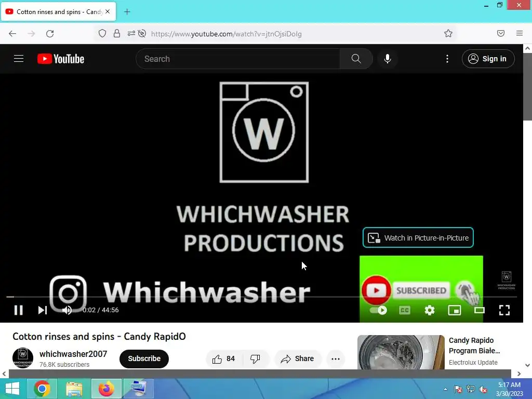Pause the video
The image size is (532, 399).
tap(19, 310)
